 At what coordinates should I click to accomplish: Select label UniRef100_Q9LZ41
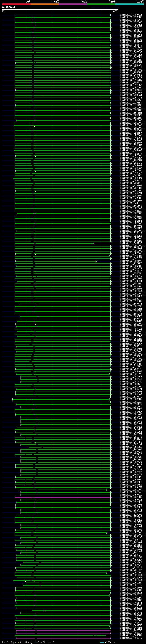[131, 48]
